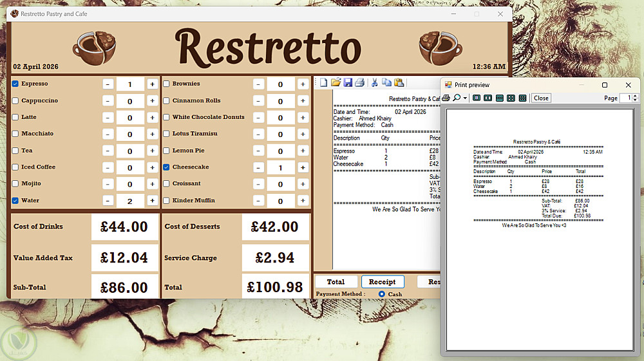The width and height of the screenshot is (644, 361).
Task: Click the New document icon in receipt toolbar
Action: pos(324,83)
